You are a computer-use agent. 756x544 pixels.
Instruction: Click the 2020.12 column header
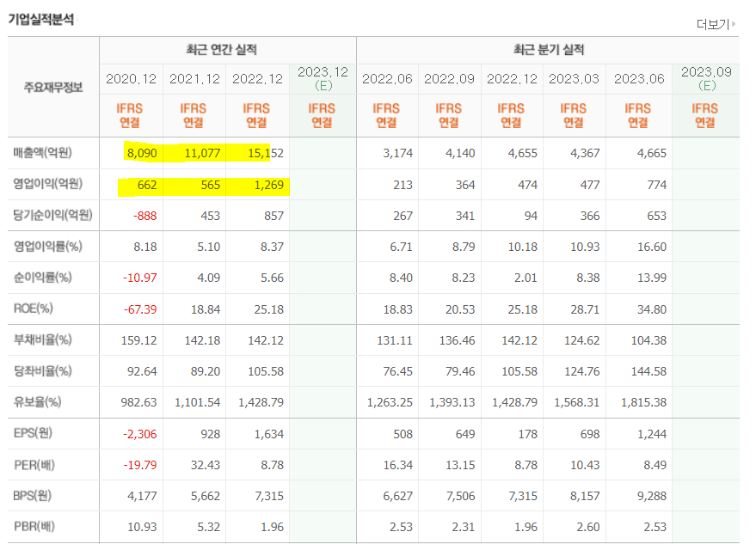click(131, 79)
